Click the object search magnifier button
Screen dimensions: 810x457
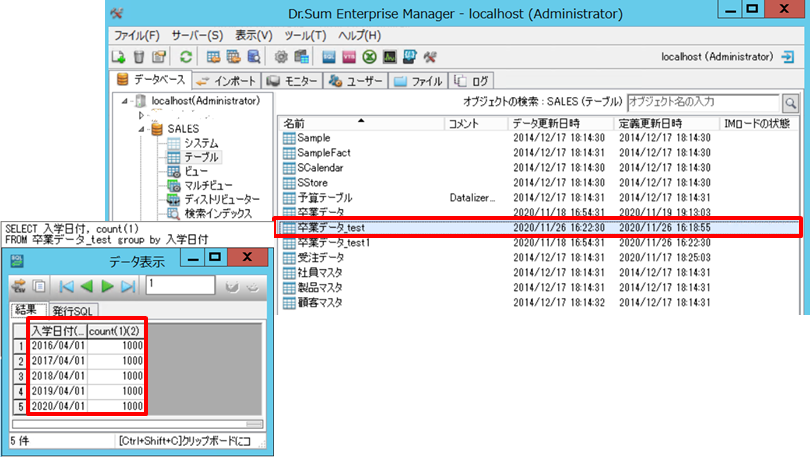pos(790,103)
